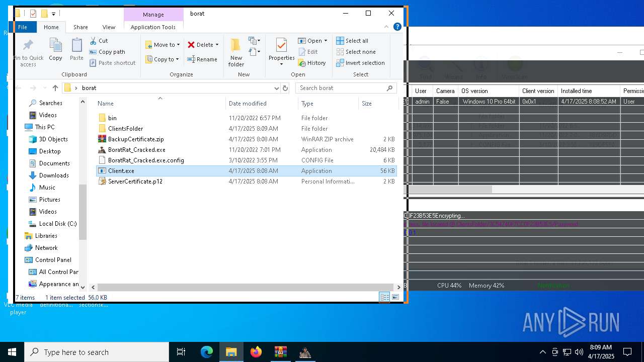644x362 pixels.
Task: Open Task View on the taskbar
Action: (181, 352)
